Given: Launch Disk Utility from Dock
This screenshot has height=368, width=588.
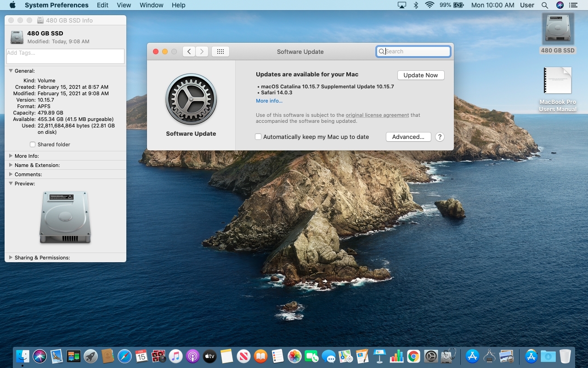Looking at the screenshot, I should [448, 356].
